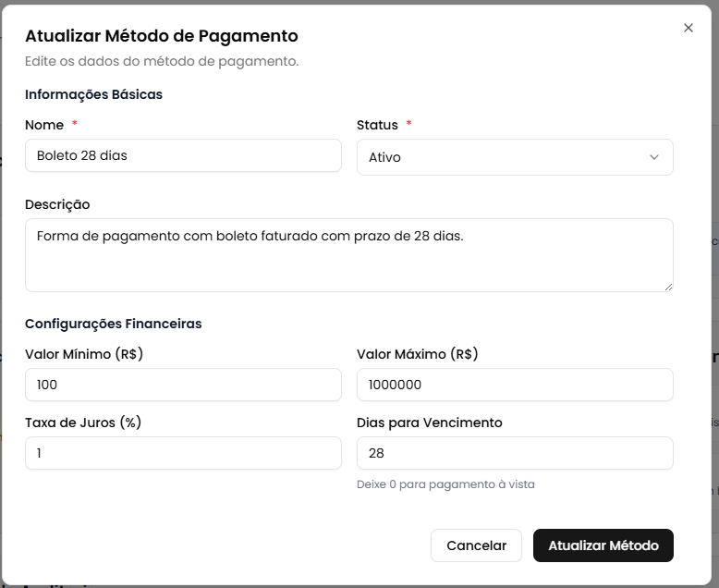Click the Nome field label

(44, 125)
